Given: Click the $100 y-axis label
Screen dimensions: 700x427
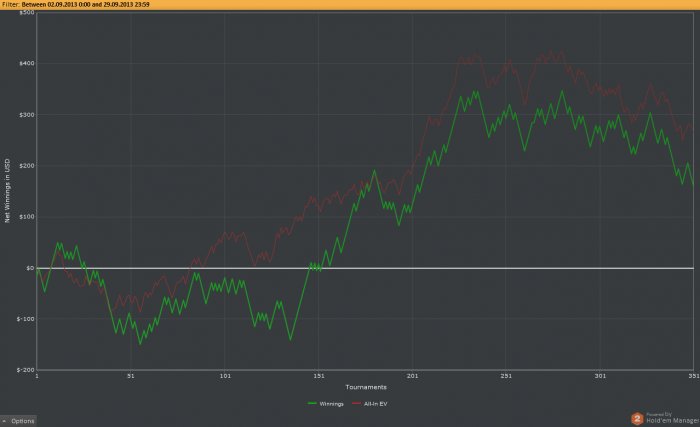Looking at the screenshot, I should coord(27,217).
